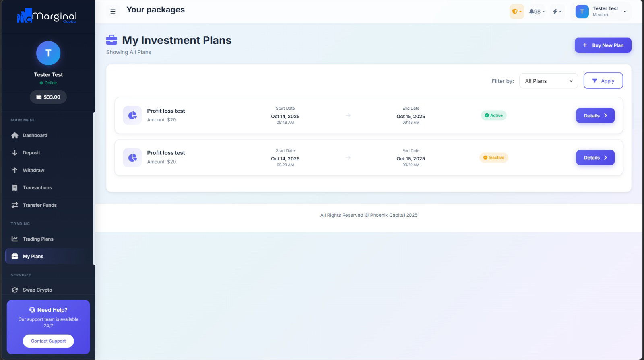
Task: Select Transfer Funds in sidebar
Action: (39, 205)
